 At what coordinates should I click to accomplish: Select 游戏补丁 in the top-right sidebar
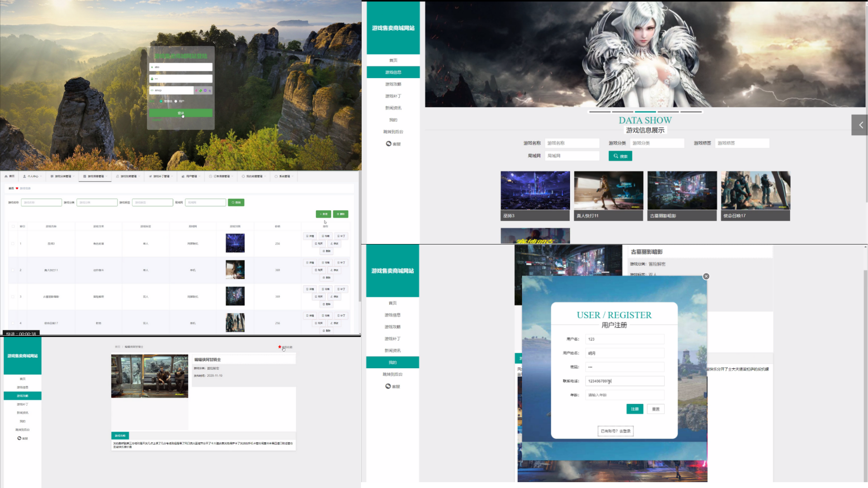(393, 96)
